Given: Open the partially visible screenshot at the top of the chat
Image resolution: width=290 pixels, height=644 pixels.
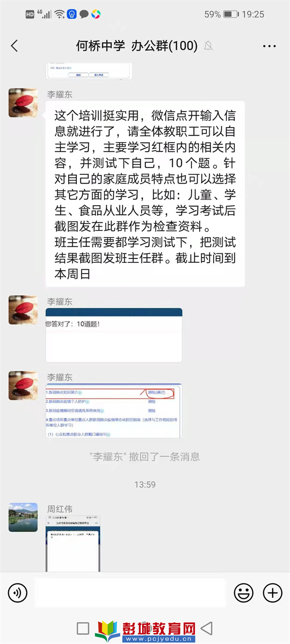Looking at the screenshot, I should click(x=89, y=71).
